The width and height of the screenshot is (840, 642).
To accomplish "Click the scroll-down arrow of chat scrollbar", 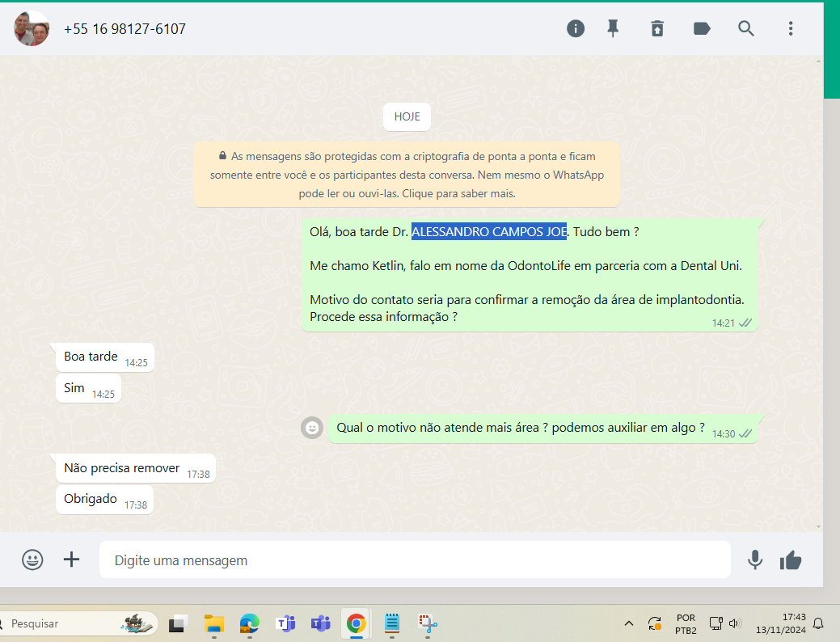I will (818, 526).
